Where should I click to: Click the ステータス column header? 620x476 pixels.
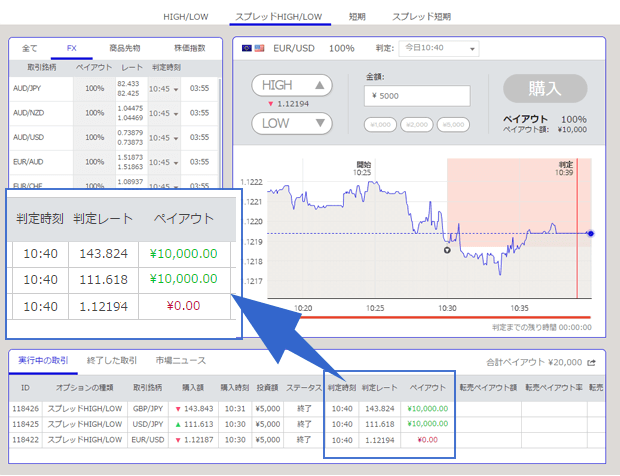(304, 388)
